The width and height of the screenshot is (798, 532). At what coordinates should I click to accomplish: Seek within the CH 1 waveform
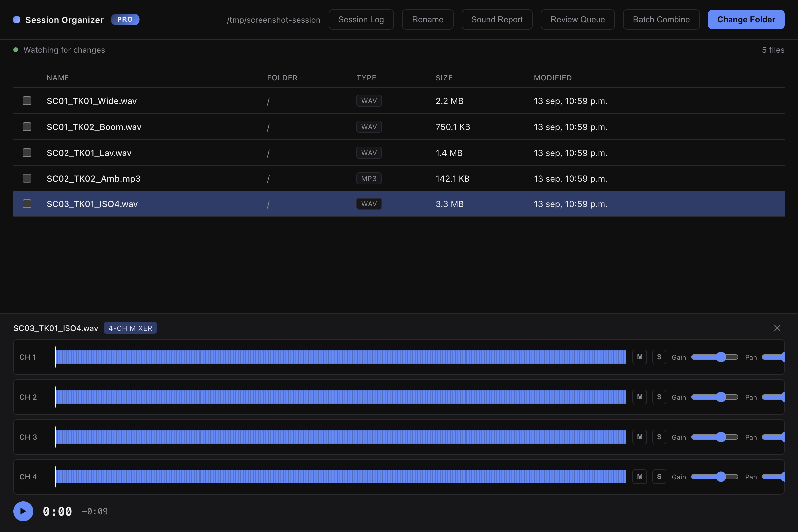340,357
